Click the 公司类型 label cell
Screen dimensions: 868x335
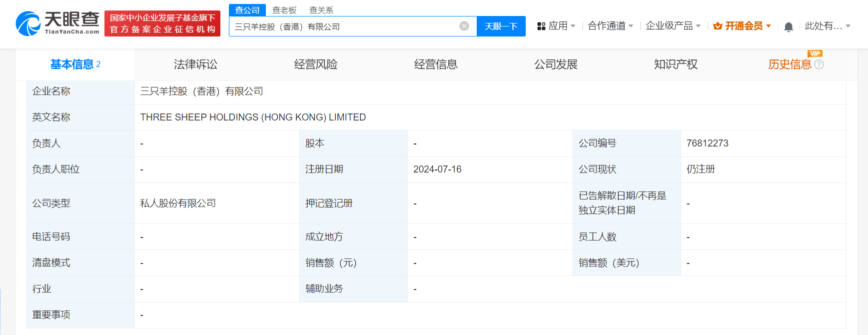[80, 203]
